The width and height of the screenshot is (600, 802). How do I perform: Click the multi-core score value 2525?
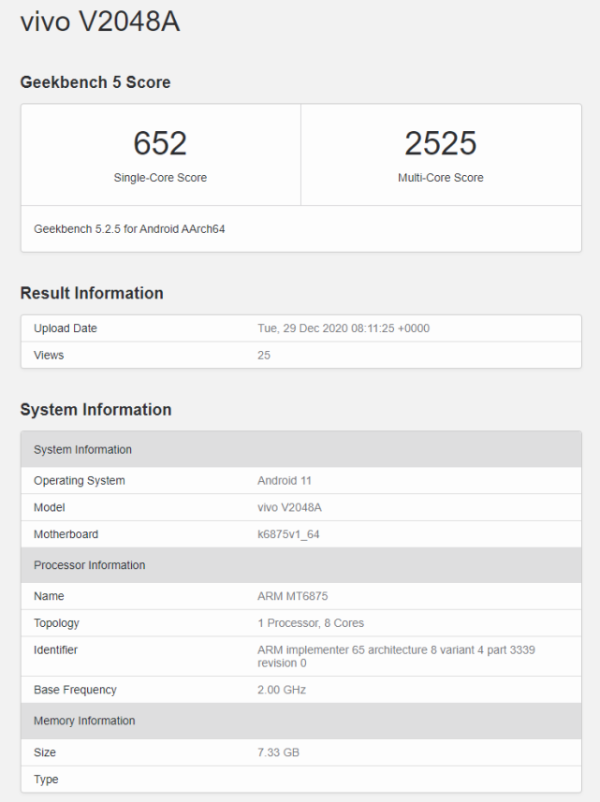coord(440,143)
